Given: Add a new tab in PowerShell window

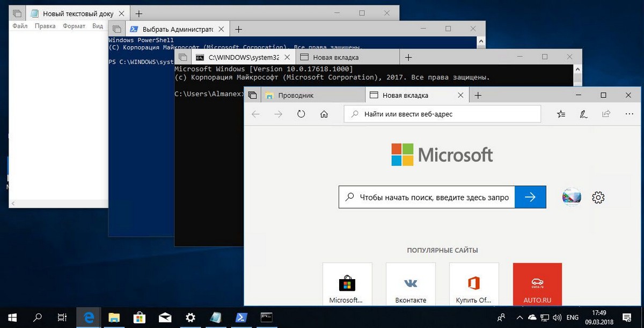Looking at the screenshot, I should 239,29.
